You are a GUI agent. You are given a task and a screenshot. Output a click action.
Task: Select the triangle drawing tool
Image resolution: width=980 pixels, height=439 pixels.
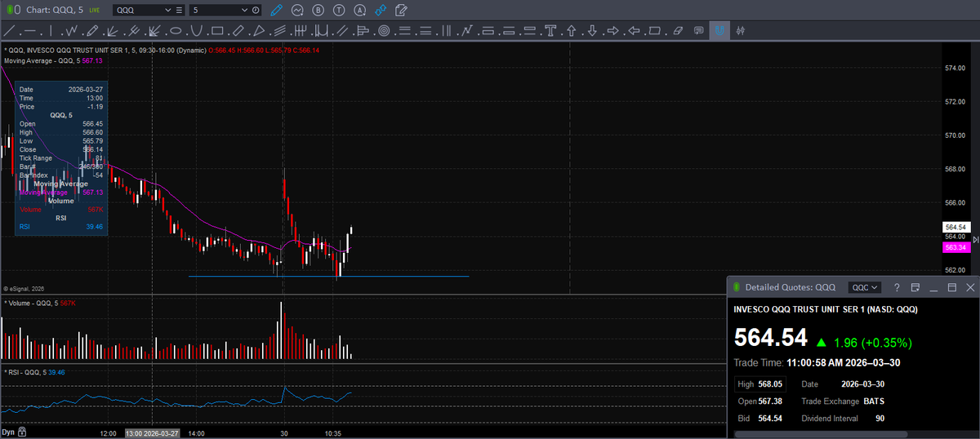click(x=258, y=31)
